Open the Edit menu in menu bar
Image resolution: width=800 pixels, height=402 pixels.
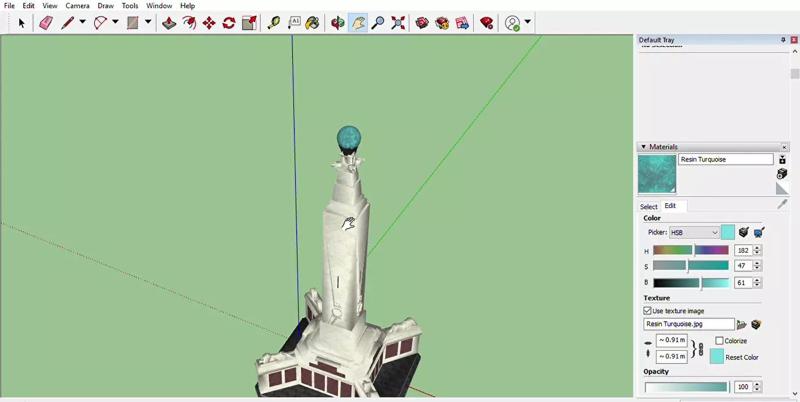click(x=29, y=6)
